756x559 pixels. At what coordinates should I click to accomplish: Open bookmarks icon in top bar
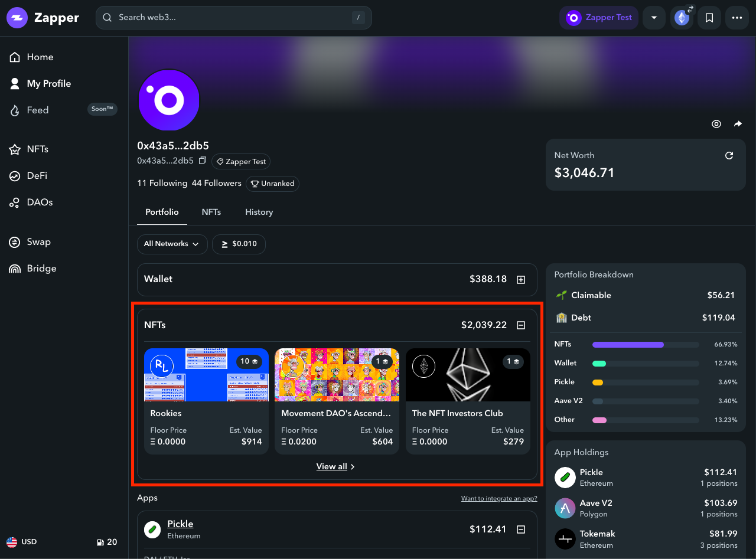tap(709, 18)
